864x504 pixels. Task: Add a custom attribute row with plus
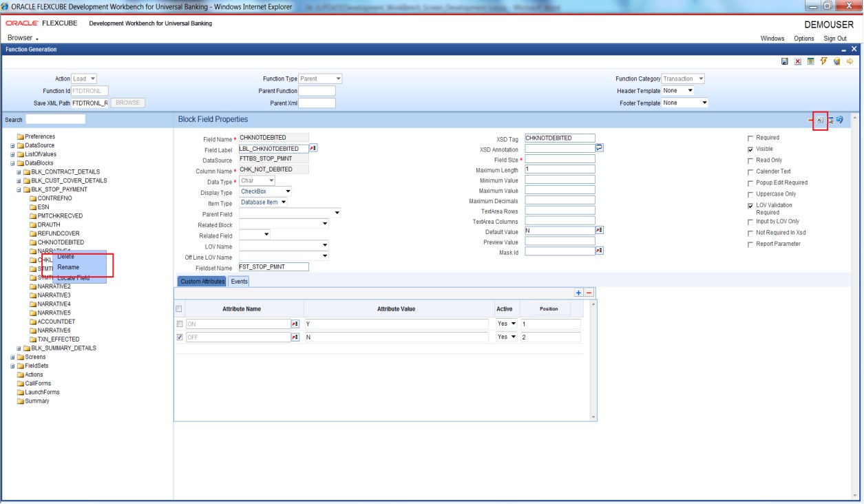point(578,293)
